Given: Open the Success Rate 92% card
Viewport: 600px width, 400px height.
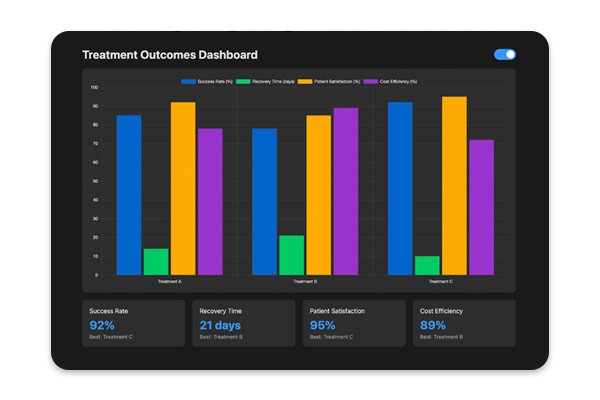Looking at the screenshot, I should click(x=134, y=323).
